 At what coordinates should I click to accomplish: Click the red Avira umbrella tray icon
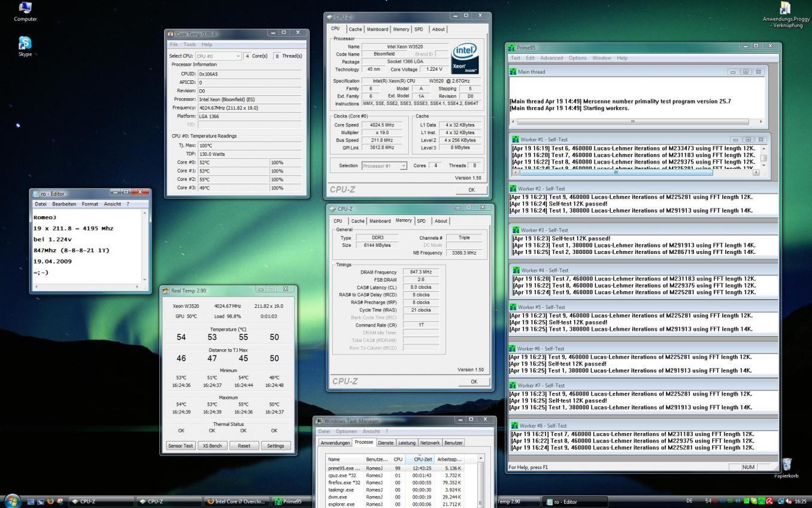(x=769, y=501)
